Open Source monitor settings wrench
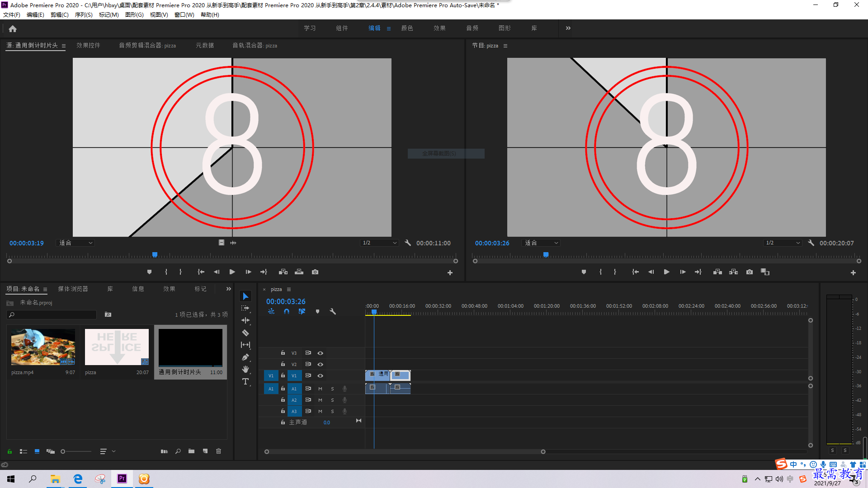 tap(408, 243)
